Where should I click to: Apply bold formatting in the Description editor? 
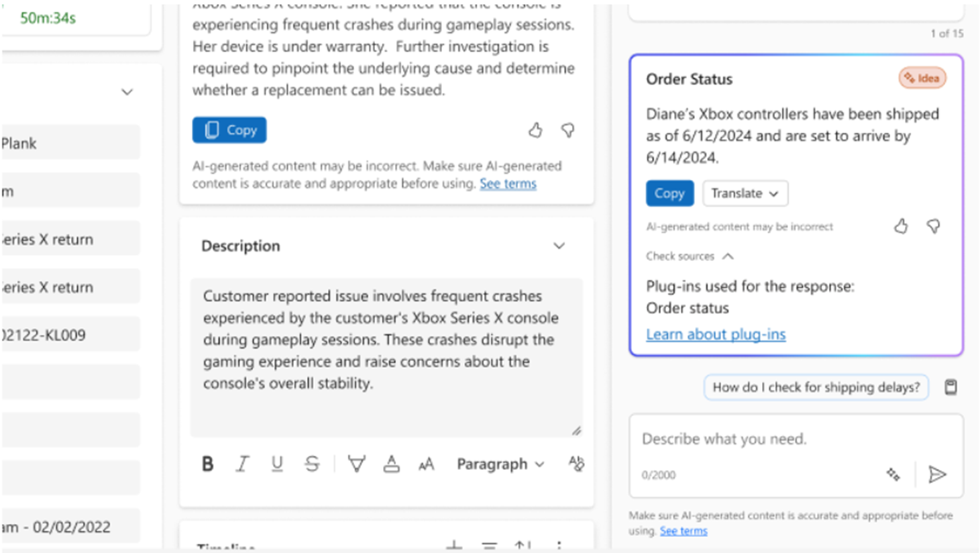[208, 463]
